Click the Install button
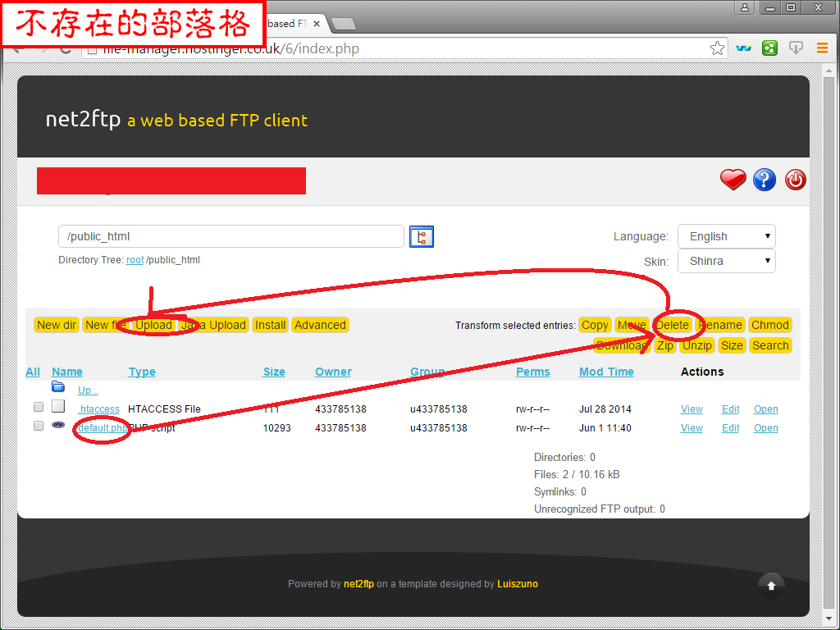This screenshot has width=840, height=630. 270,325
